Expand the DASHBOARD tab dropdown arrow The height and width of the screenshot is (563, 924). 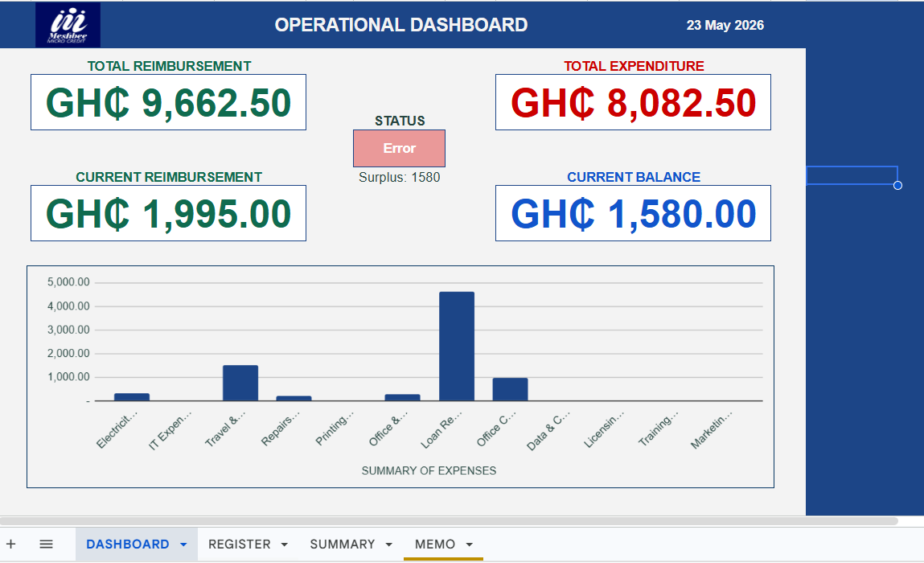(x=183, y=545)
